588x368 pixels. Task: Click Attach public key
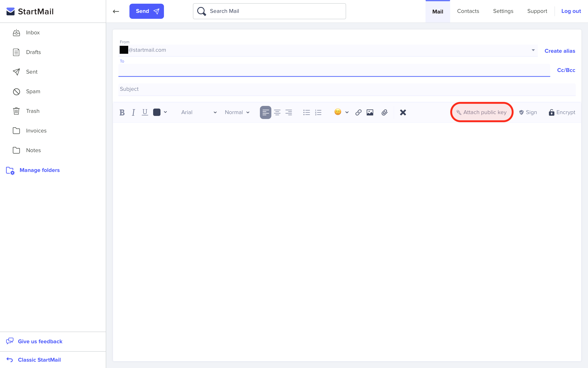click(x=482, y=112)
